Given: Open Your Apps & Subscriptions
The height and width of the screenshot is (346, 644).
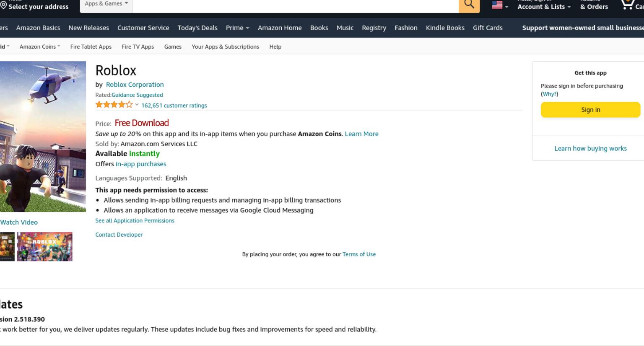Looking at the screenshot, I should 226,46.
